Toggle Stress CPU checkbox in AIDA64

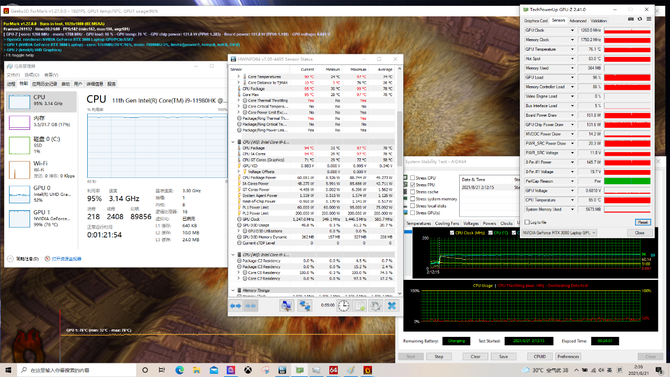[412, 178]
